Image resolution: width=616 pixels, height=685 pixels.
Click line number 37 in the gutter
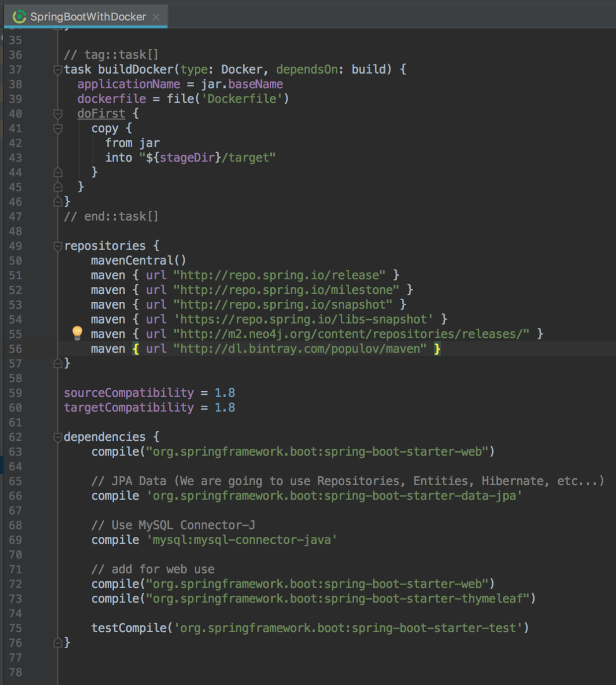[15, 70]
